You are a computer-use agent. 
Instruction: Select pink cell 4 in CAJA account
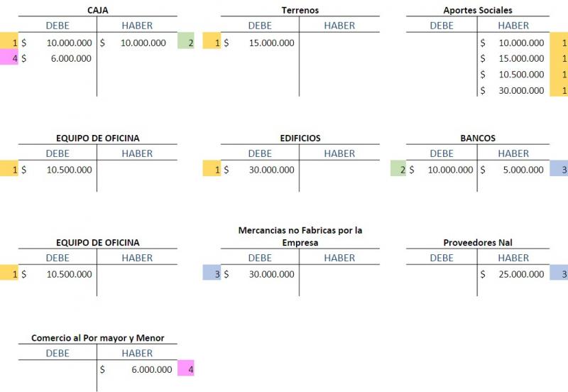pos(9,58)
